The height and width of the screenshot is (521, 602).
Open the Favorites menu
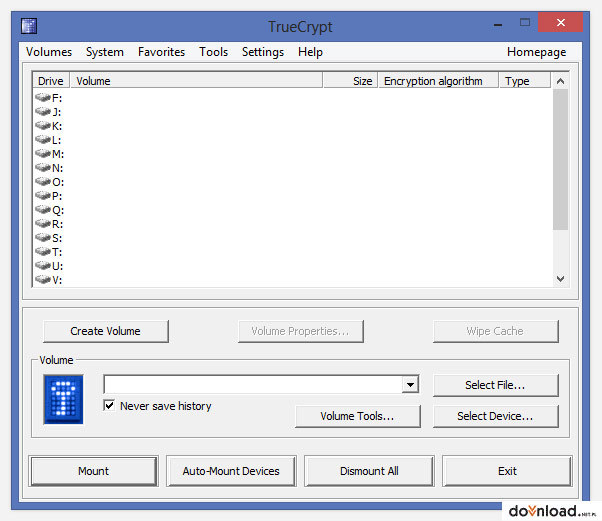coord(162,52)
